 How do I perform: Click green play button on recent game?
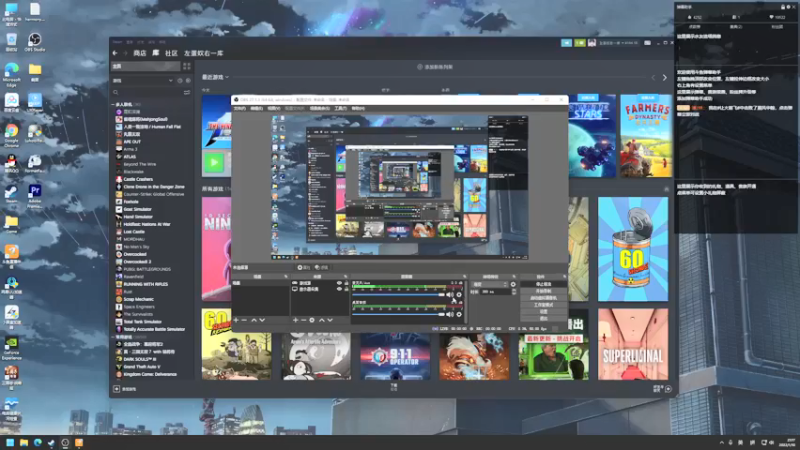(x=214, y=163)
